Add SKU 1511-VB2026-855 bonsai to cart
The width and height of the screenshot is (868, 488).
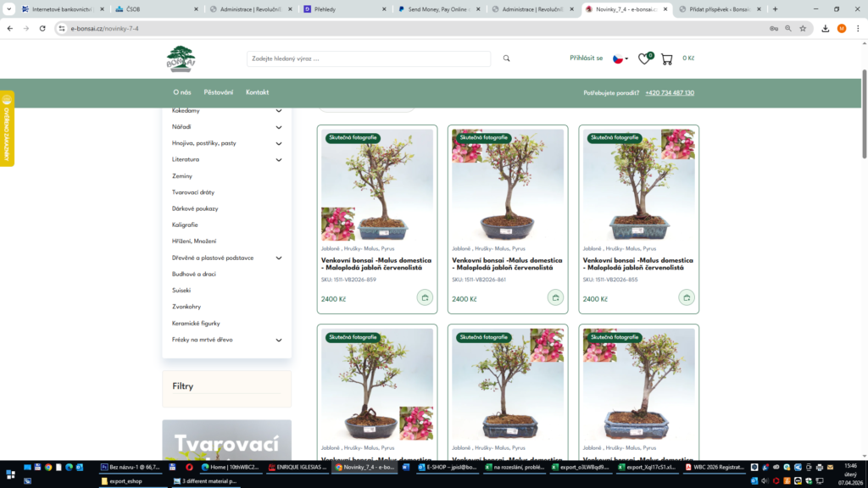click(686, 297)
